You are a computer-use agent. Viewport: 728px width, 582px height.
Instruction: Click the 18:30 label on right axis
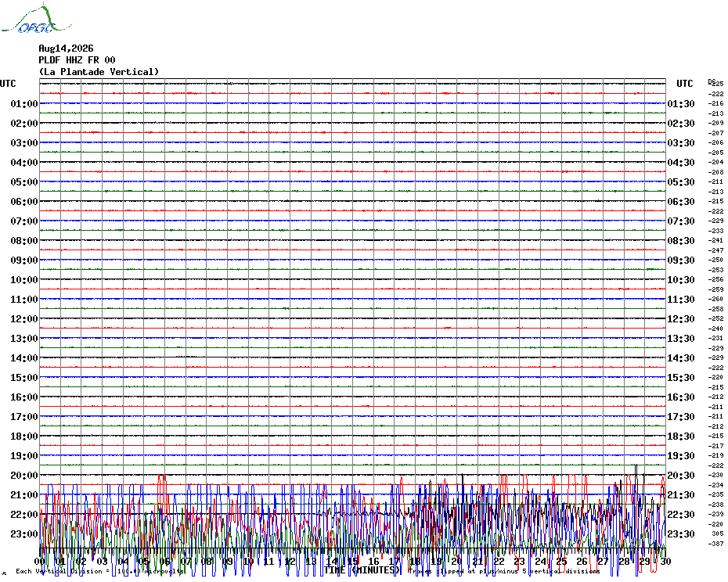[x=681, y=436]
